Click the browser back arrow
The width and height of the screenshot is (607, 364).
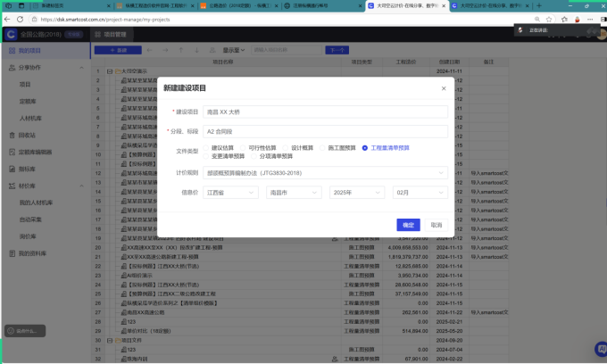point(7,19)
